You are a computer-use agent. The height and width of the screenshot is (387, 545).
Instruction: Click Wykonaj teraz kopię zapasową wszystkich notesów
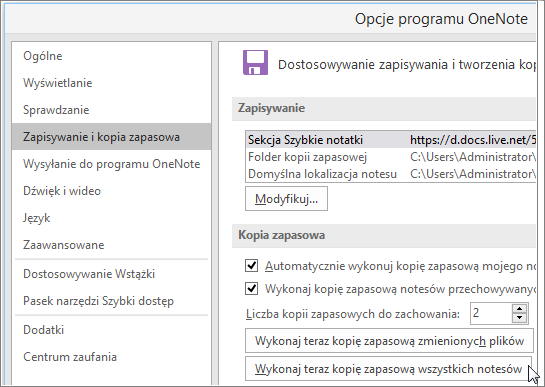coord(389,369)
